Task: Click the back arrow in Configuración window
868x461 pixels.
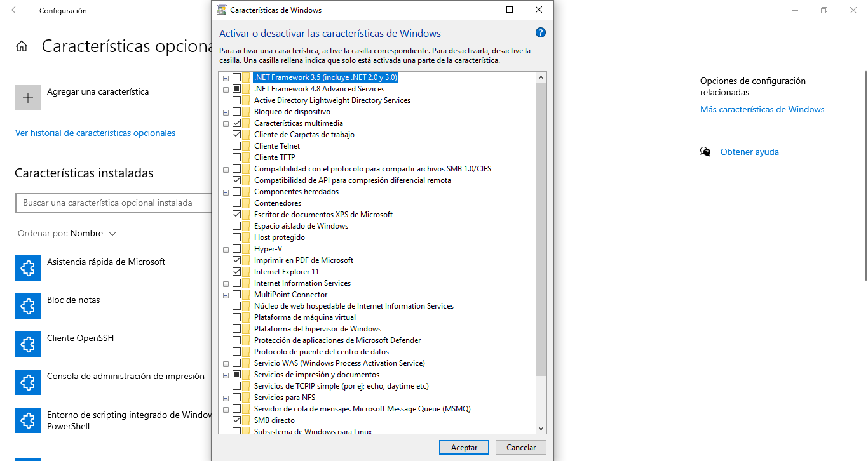Action: [15, 10]
